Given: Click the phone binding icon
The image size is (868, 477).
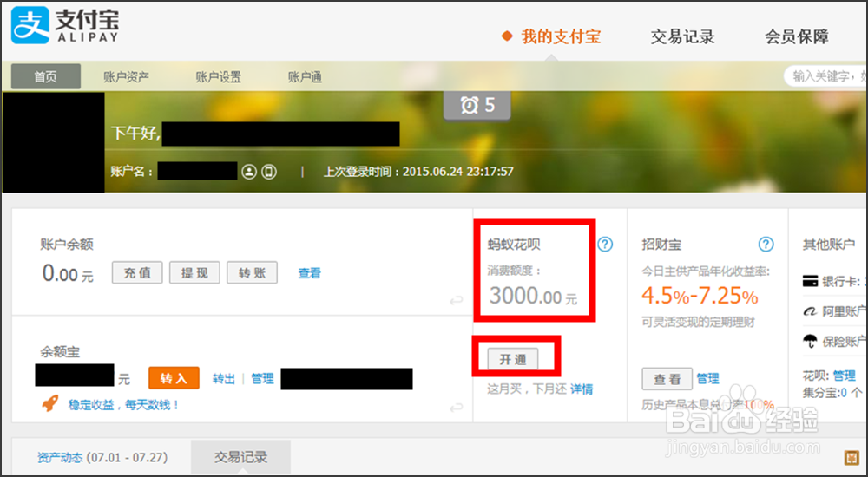Looking at the screenshot, I should [x=269, y=172].
